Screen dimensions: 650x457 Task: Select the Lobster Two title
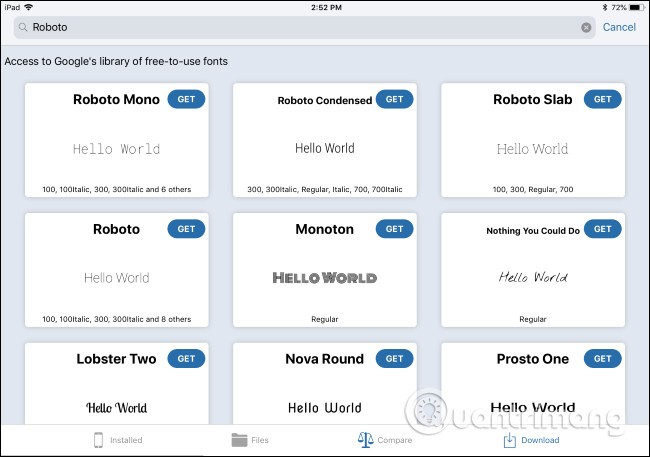116,359
